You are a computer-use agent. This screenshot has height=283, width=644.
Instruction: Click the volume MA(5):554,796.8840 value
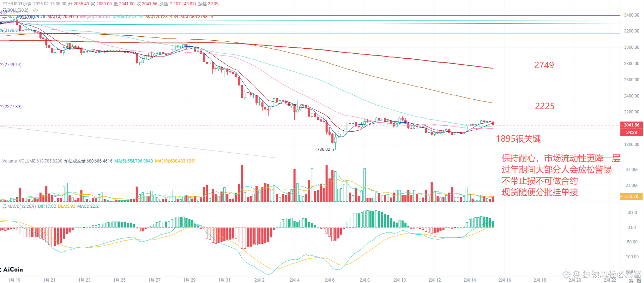134,161
